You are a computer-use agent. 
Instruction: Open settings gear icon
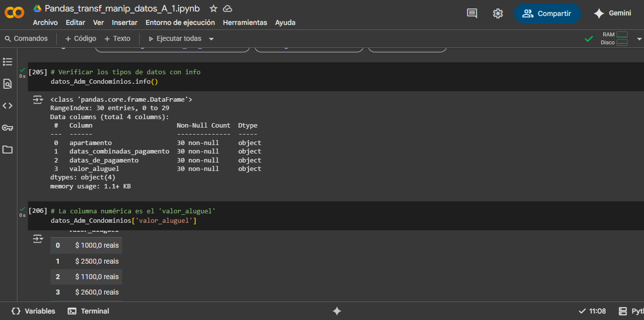498,13
